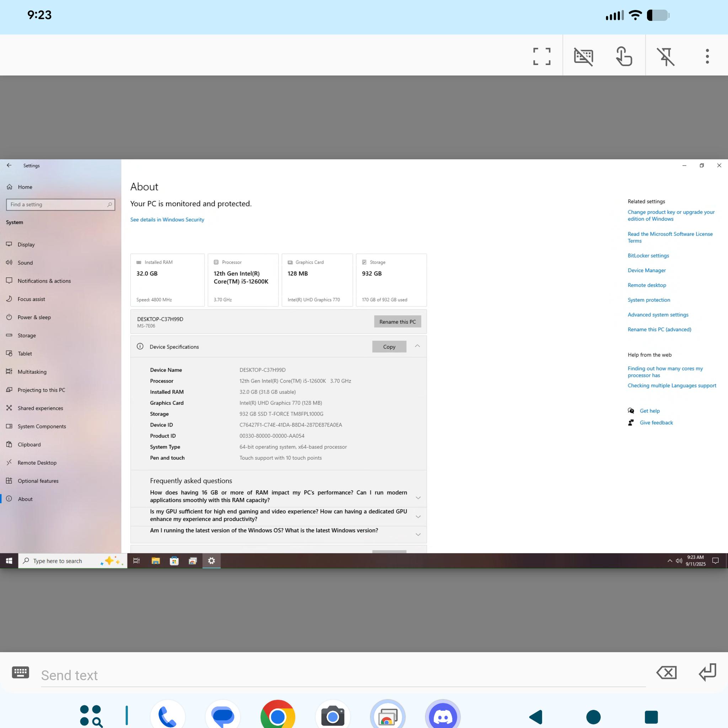Tap the crossed-out pin icon
The height and width of the screenshot is (728, 728).
click(x=665, y=57)
